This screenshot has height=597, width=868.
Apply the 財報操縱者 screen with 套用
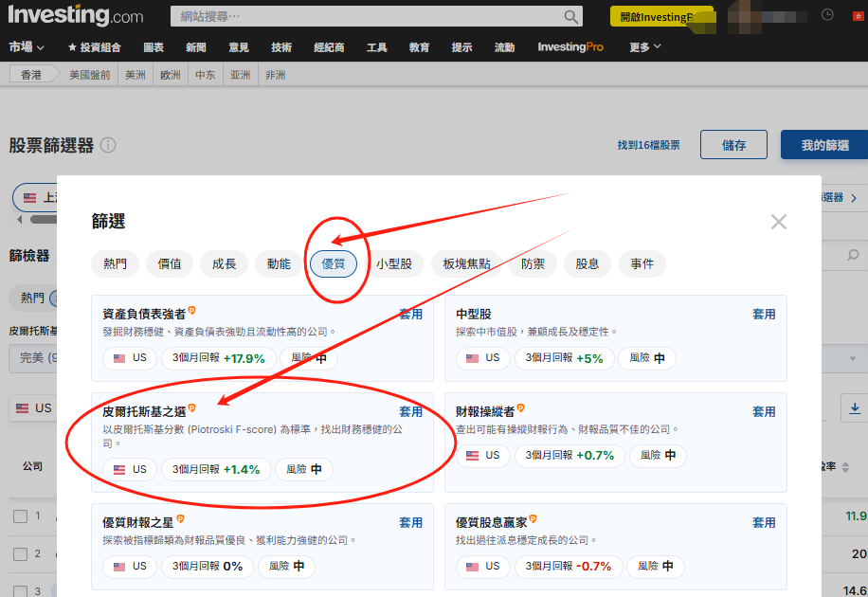[x=764, y=412]
